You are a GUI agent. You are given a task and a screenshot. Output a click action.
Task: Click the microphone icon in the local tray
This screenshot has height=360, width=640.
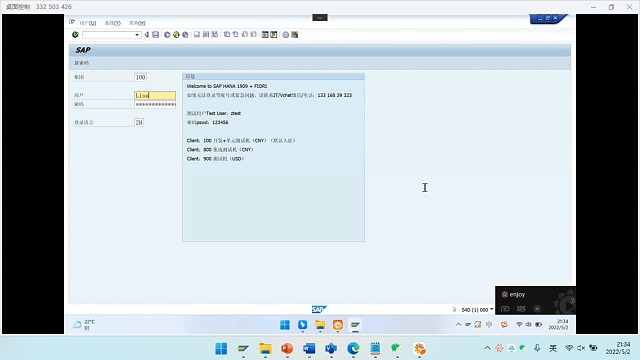[537, 348]
